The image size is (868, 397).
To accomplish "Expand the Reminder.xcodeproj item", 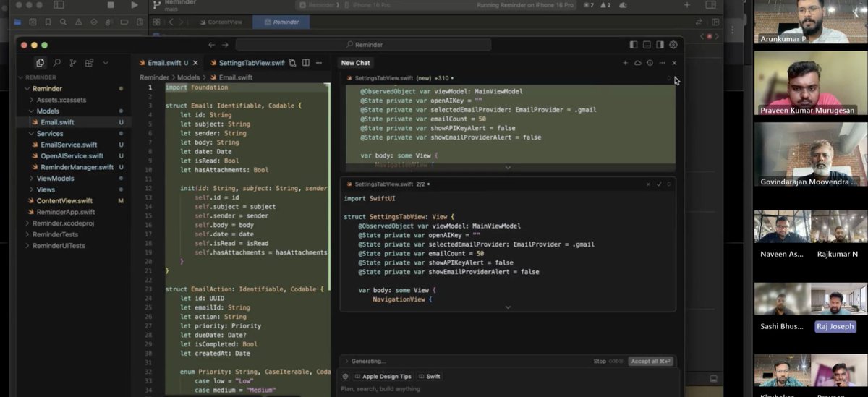I will tap(27, 223).
